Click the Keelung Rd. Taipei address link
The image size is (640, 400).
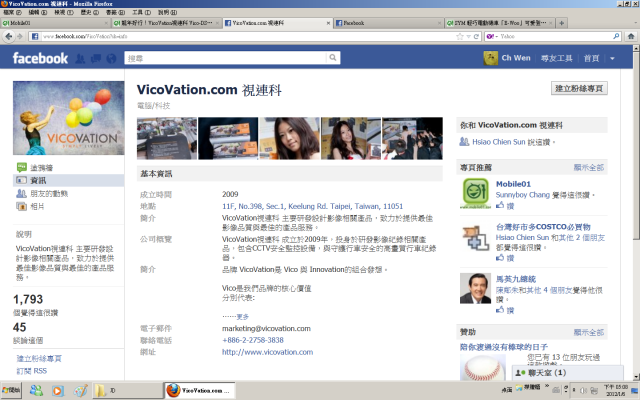pos(312,206)
